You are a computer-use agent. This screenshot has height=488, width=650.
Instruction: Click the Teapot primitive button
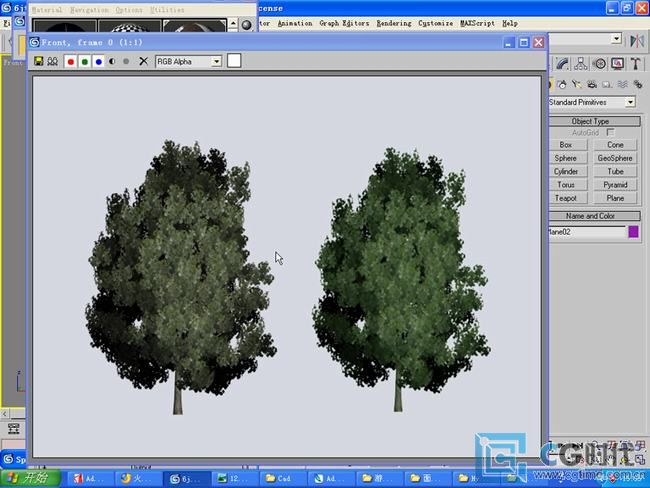[566, 198]
